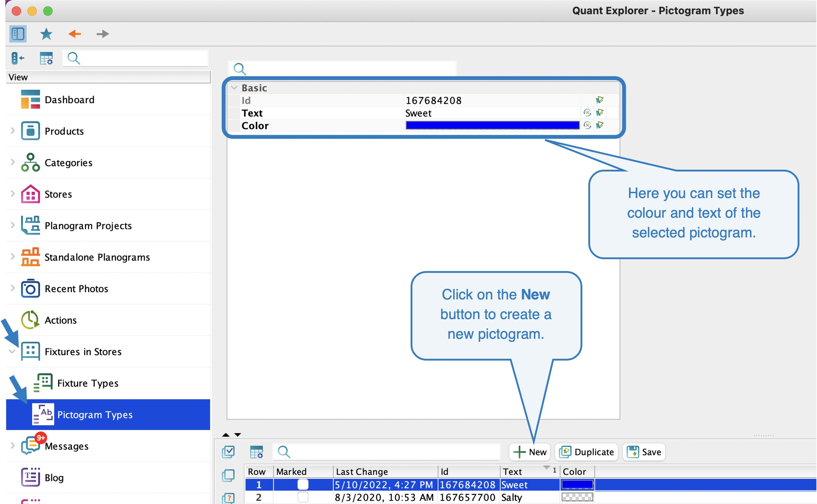The width and height of the screenshot is (817, 504).
Task: Expand the Products tree node
Action: (x=13, y=130)
